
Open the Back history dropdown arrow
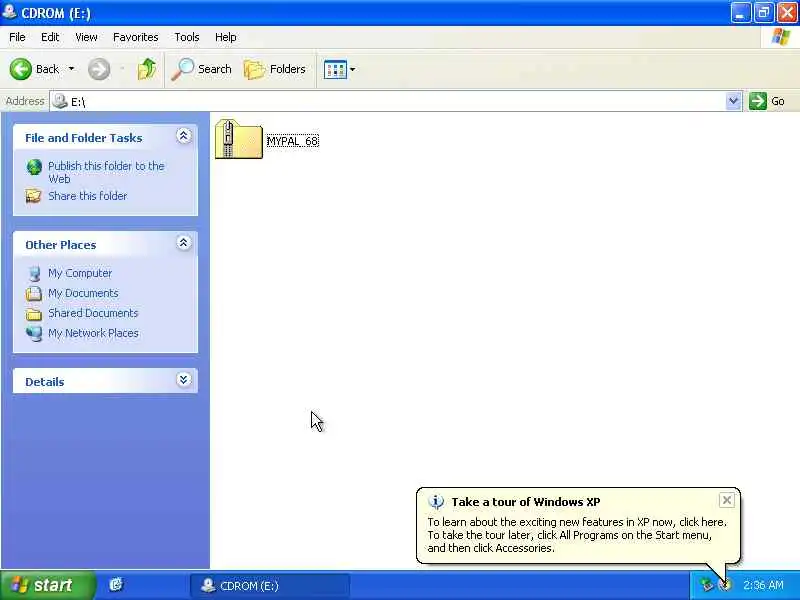click(x=71, y=69)
